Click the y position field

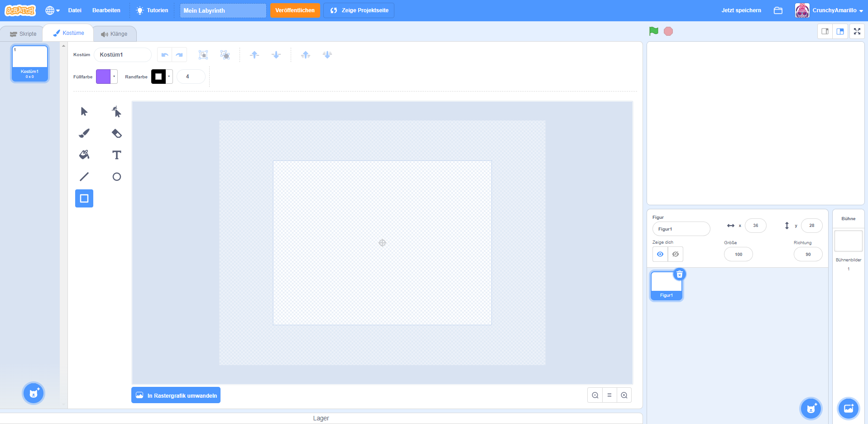(x=811, y=225)
